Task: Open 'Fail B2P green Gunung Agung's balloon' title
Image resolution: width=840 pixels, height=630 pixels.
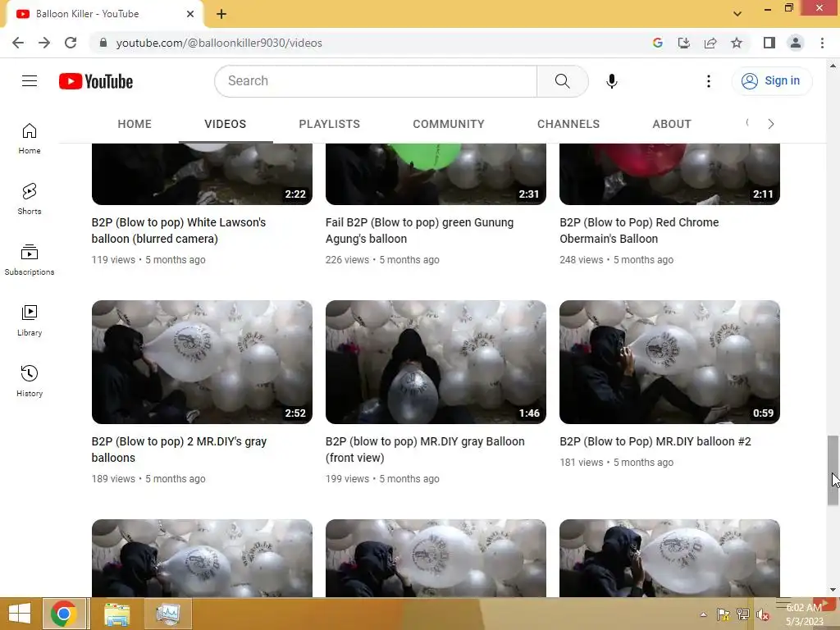Action: [419, 231]
